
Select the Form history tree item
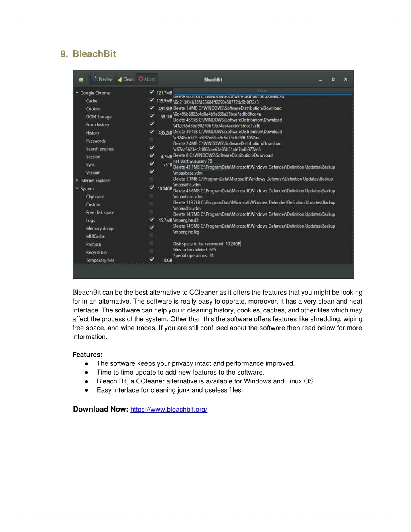click(98, 125)
